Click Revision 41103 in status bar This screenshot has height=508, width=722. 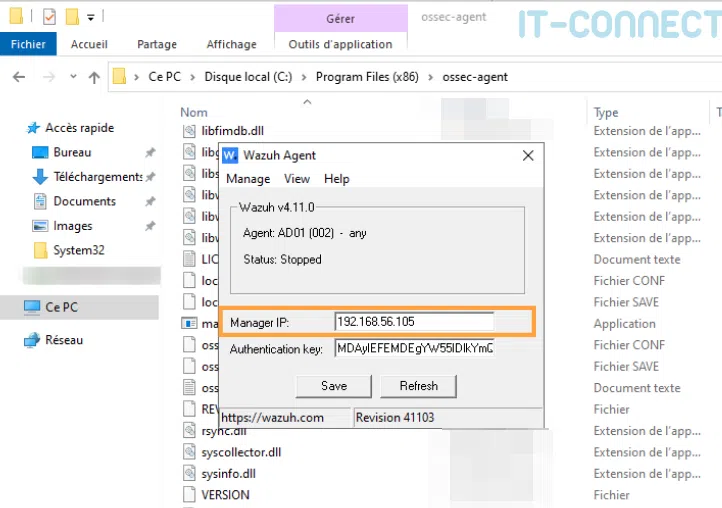pos(395,418)
